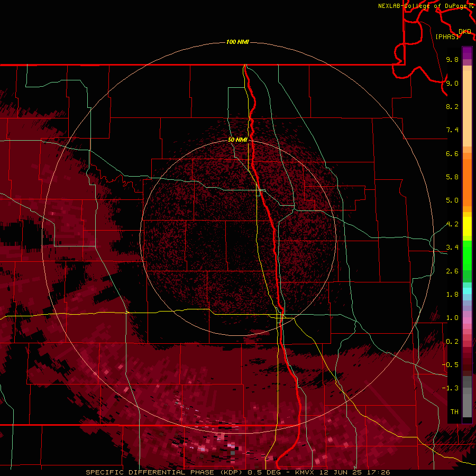Viewport: 476px width, 476px height.
Task: Select the 5.8 scale value
Action: point(452,177)
